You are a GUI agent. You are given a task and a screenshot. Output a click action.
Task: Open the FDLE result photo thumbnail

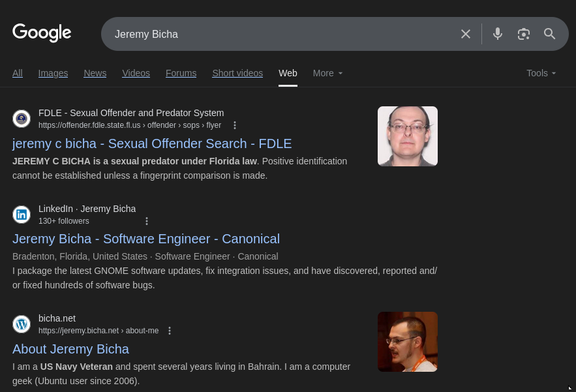(x=408, y=136)
